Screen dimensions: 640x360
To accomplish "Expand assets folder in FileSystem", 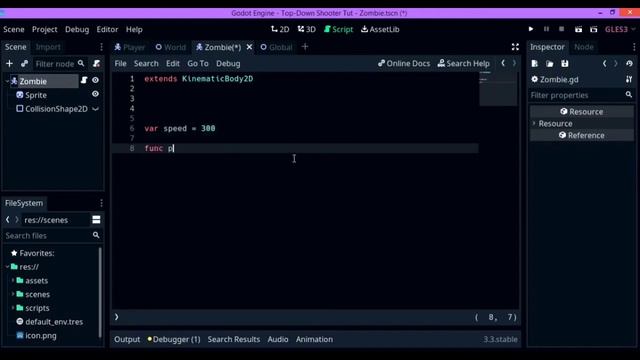I will coord(13,280).
